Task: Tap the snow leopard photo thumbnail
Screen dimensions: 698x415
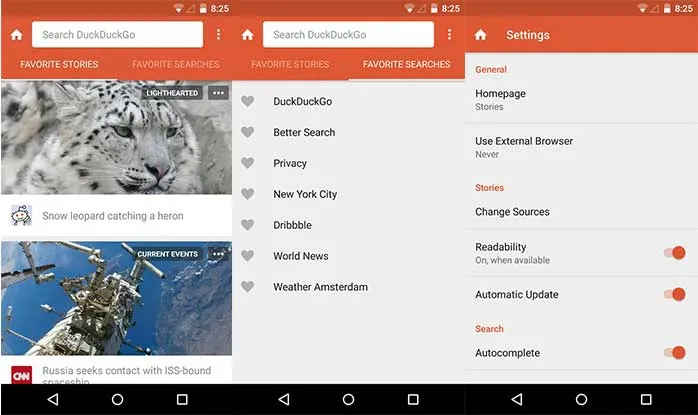Action: [117, 137]
